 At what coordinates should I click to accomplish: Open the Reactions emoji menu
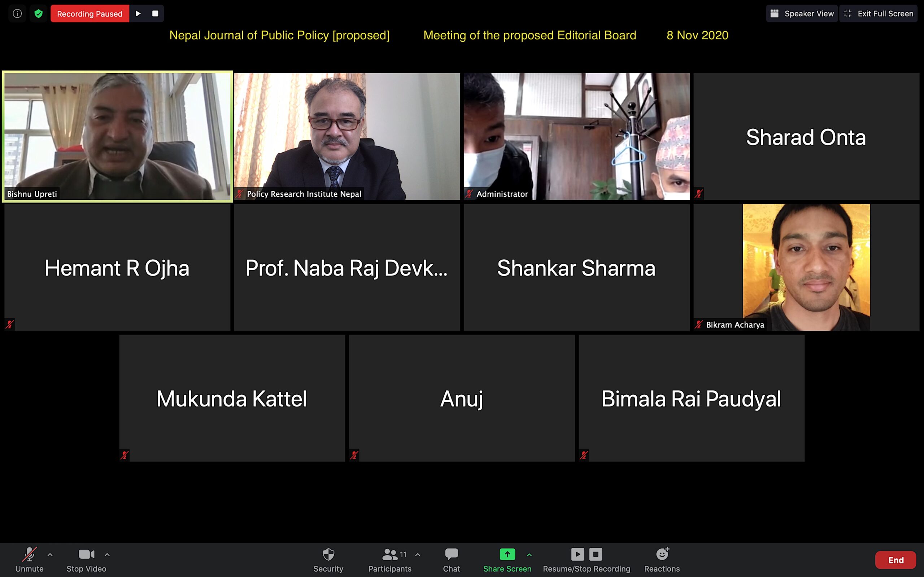662,559
